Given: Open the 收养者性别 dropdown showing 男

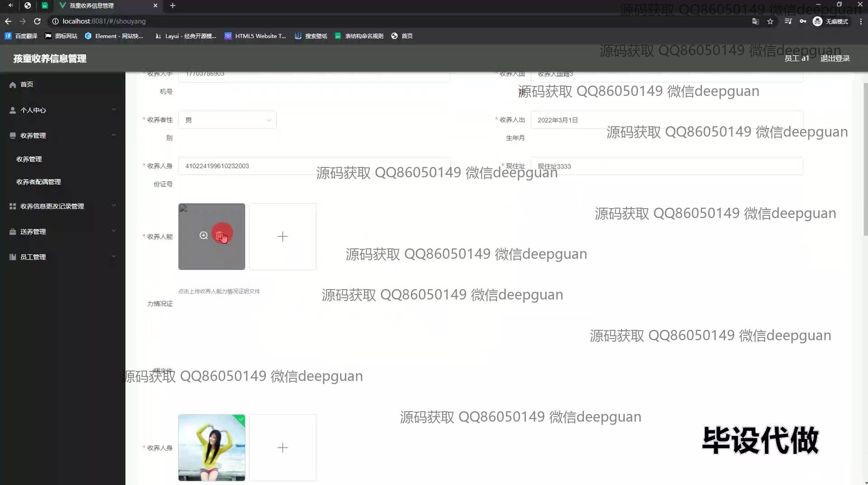Looking at the screenshot, I should [x=227, y=120].
